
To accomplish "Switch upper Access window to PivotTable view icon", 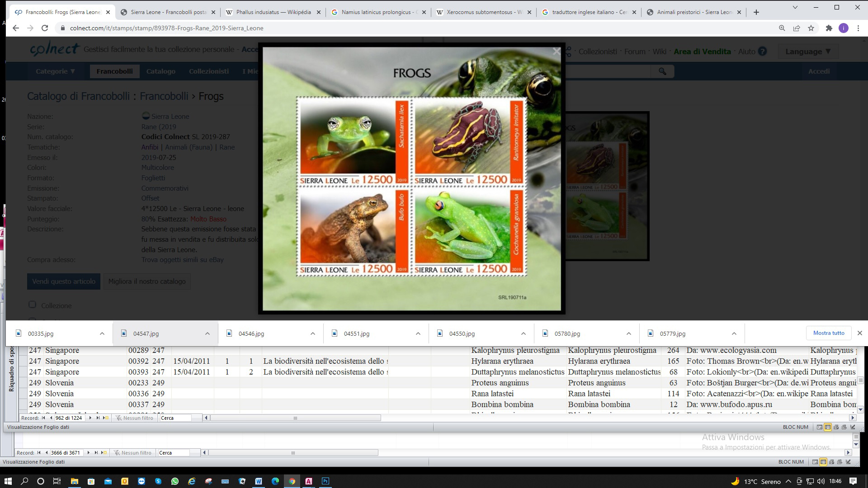I will click(x=836, y=427).
